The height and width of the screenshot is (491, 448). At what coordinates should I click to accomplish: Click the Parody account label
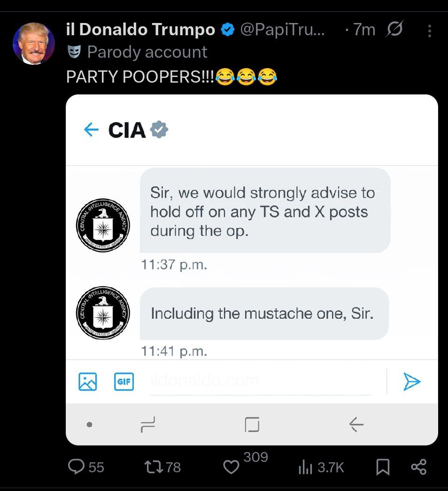(x=147, y=52)
